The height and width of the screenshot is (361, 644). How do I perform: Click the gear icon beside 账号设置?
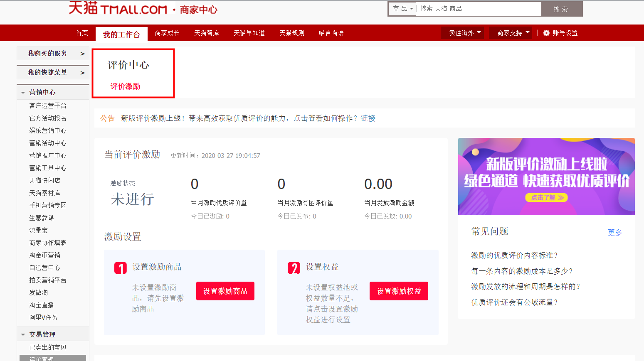tap(546, 33)
